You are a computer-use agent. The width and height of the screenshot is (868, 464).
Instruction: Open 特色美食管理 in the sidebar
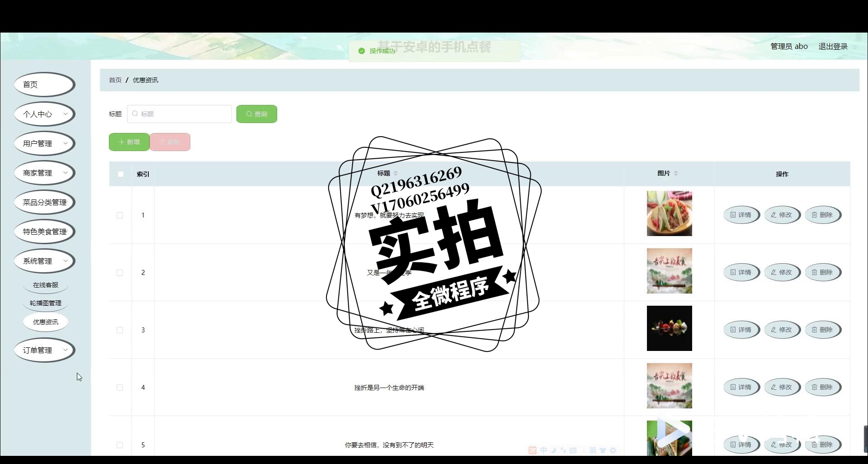point(44,232)
